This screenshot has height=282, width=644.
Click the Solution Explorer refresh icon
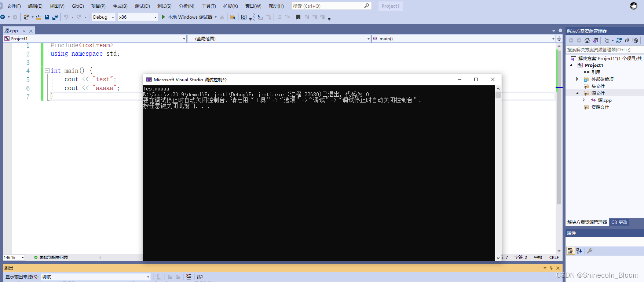click(x=619, y=40)
